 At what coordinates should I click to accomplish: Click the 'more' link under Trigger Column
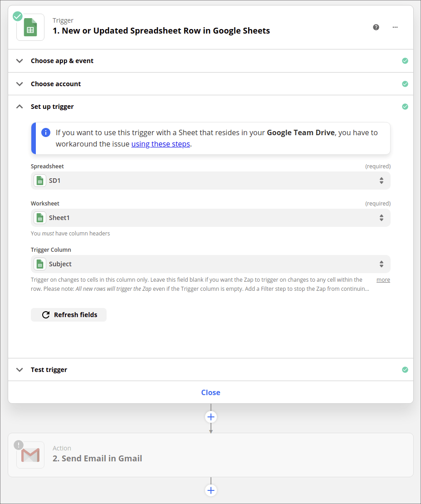(x=383, y=280)
